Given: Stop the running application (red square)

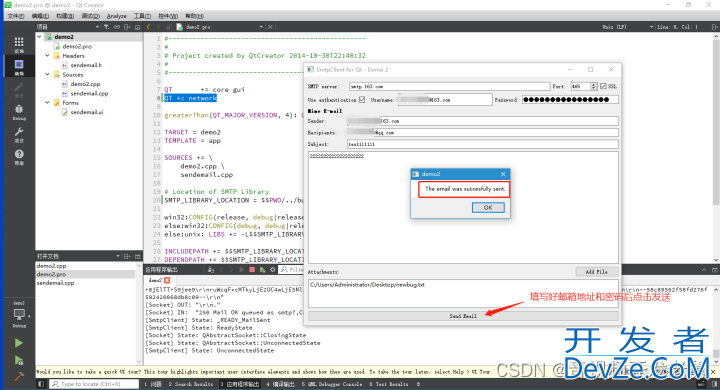Looking at the screenshot, I should [252, 270].
